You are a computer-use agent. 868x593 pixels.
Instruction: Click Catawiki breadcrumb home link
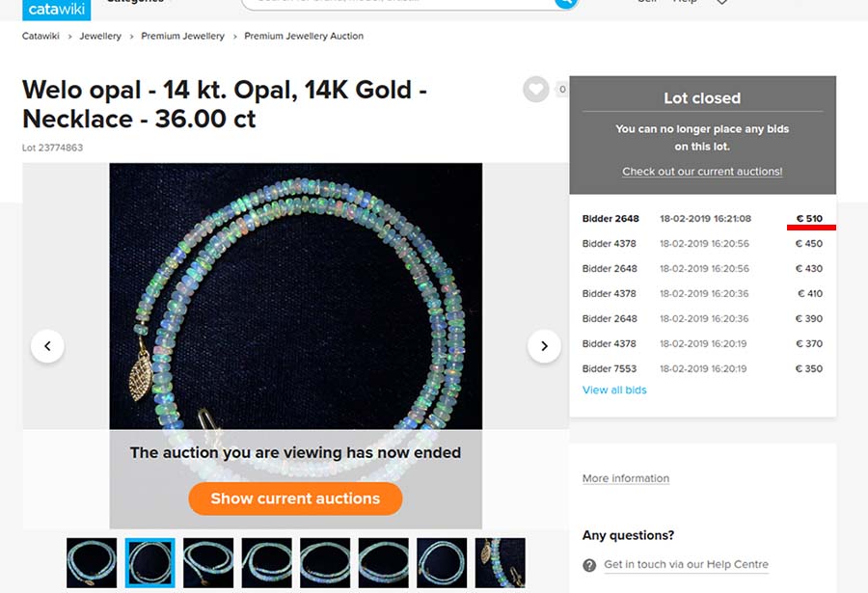pyautogui.click(x=41, y=36)
